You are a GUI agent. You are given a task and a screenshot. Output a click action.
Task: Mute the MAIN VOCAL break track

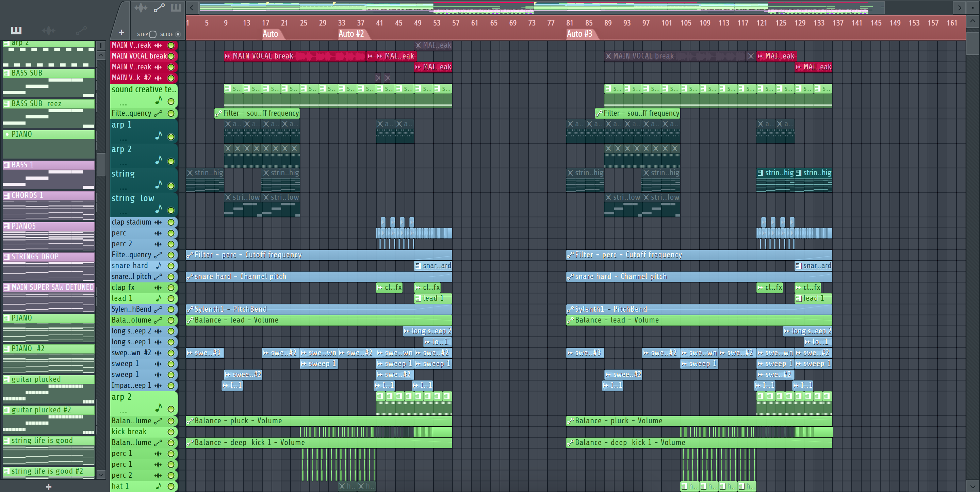171,56
